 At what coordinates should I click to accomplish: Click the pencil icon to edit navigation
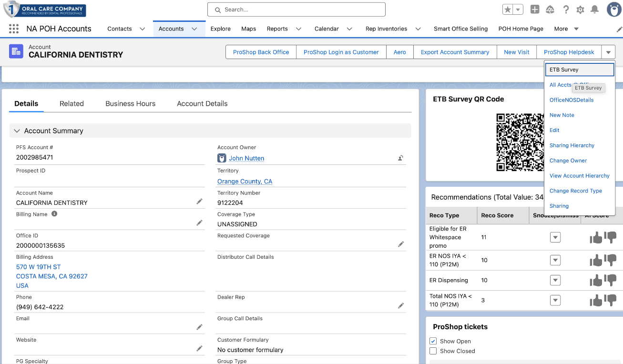[619, 29]
